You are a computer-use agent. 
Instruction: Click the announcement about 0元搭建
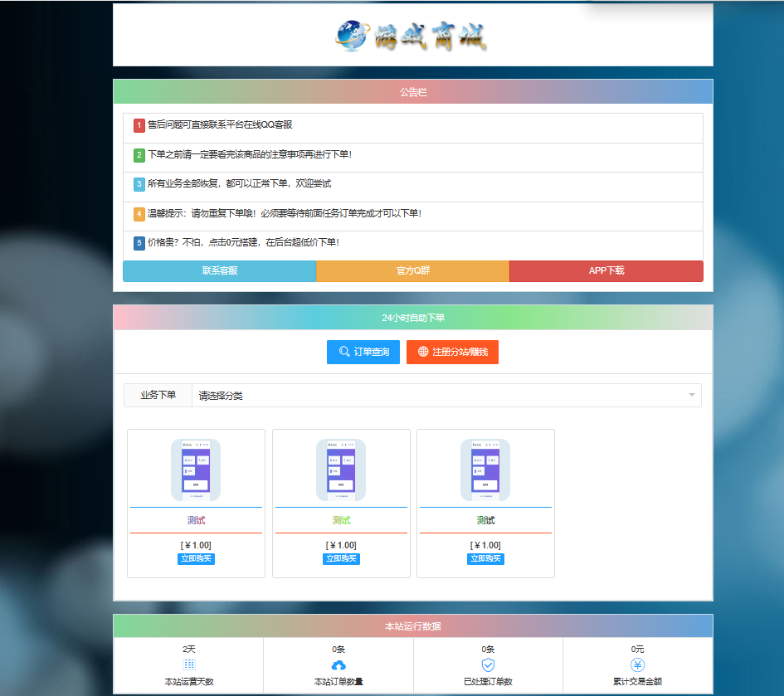pos(243,242)
